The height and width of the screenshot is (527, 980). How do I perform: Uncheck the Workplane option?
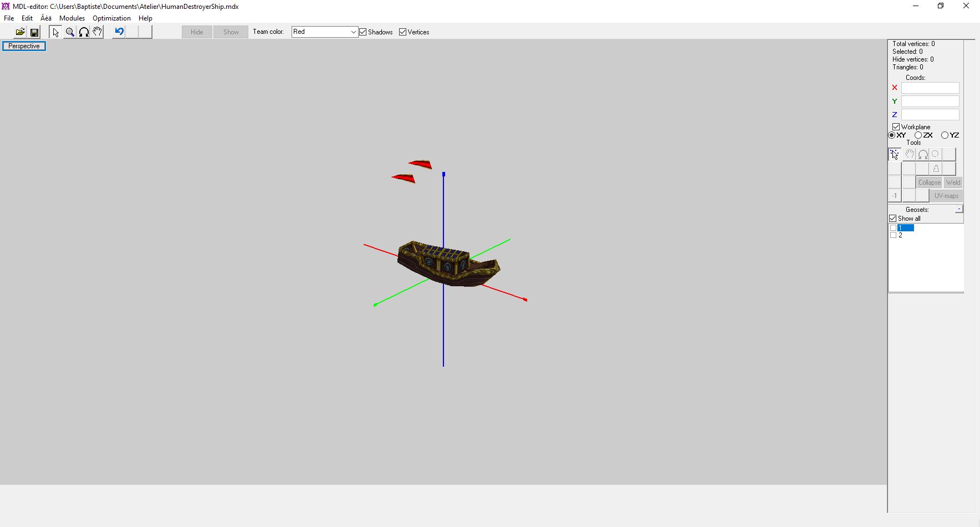[x=896, y=127]
